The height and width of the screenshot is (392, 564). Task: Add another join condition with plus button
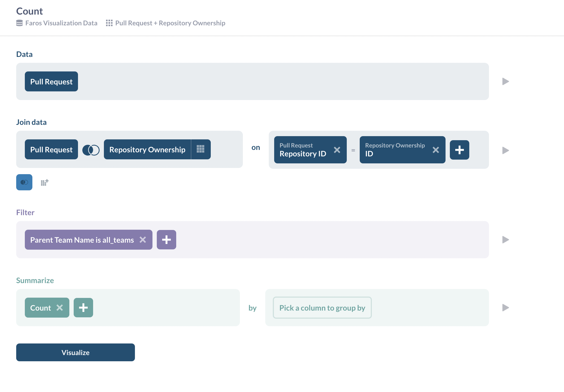click(x=459, y=150)
